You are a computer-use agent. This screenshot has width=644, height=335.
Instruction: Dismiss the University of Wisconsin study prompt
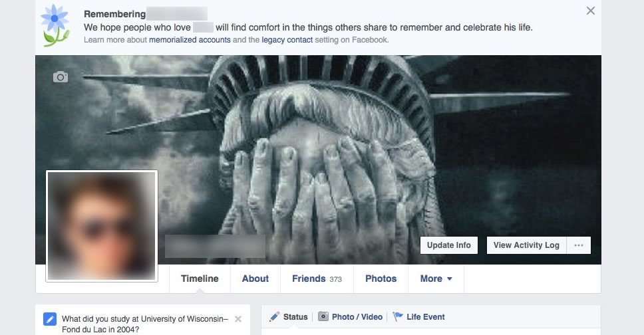[238, 319]
